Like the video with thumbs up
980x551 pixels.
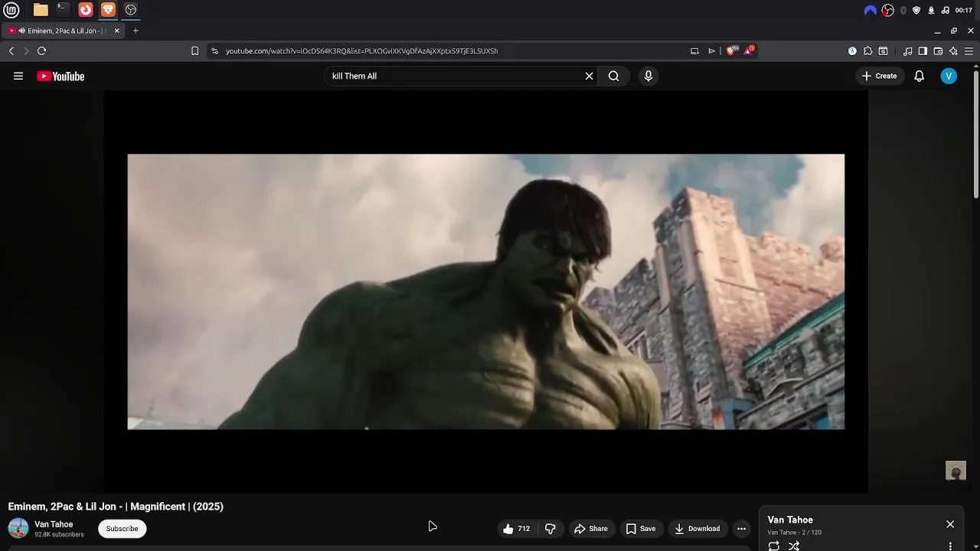517,529
